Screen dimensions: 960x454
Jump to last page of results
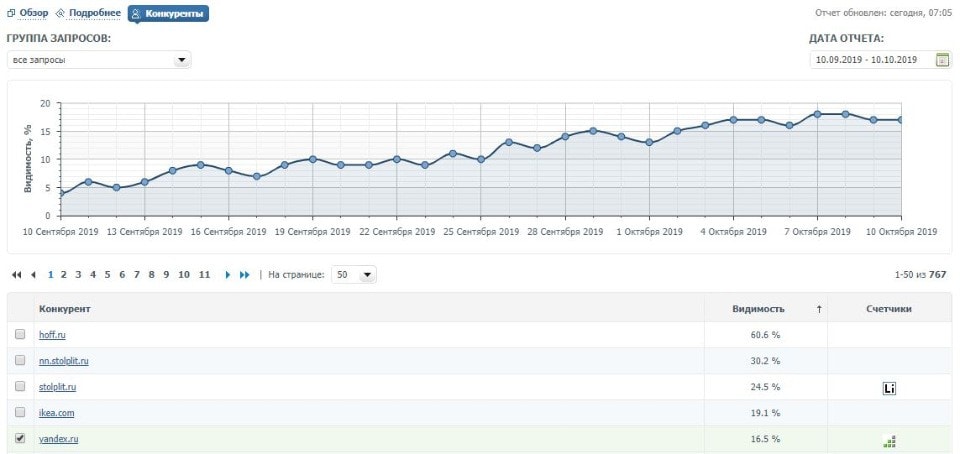click(244, 275)
